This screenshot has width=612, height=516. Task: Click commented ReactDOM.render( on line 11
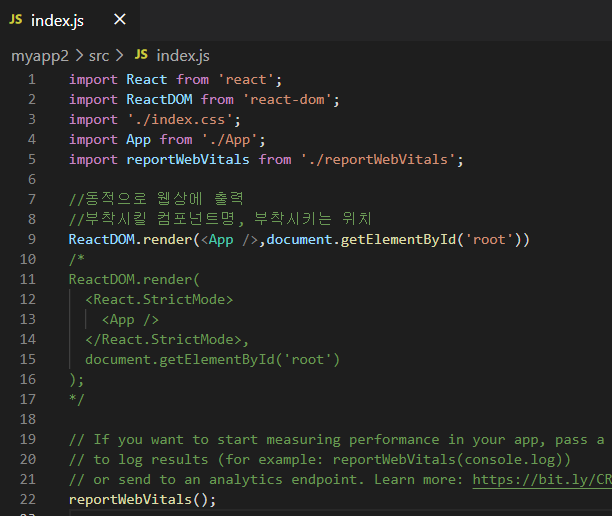click(134, 279)
